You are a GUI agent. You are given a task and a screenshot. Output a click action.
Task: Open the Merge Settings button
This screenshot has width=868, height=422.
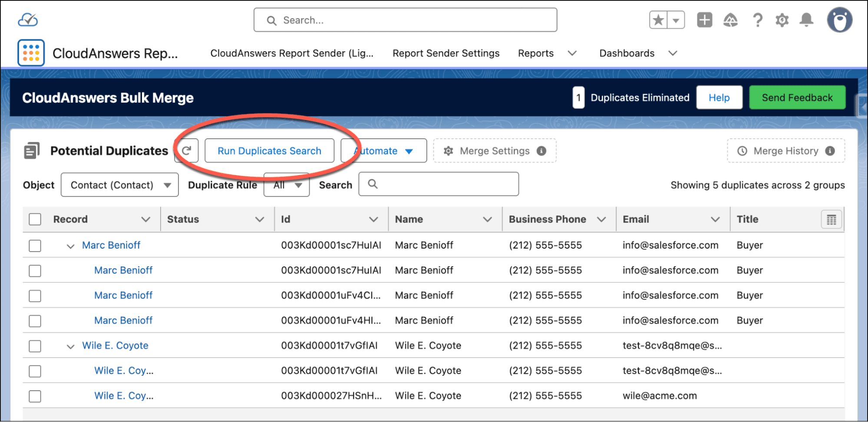click(x=495, y=151)
